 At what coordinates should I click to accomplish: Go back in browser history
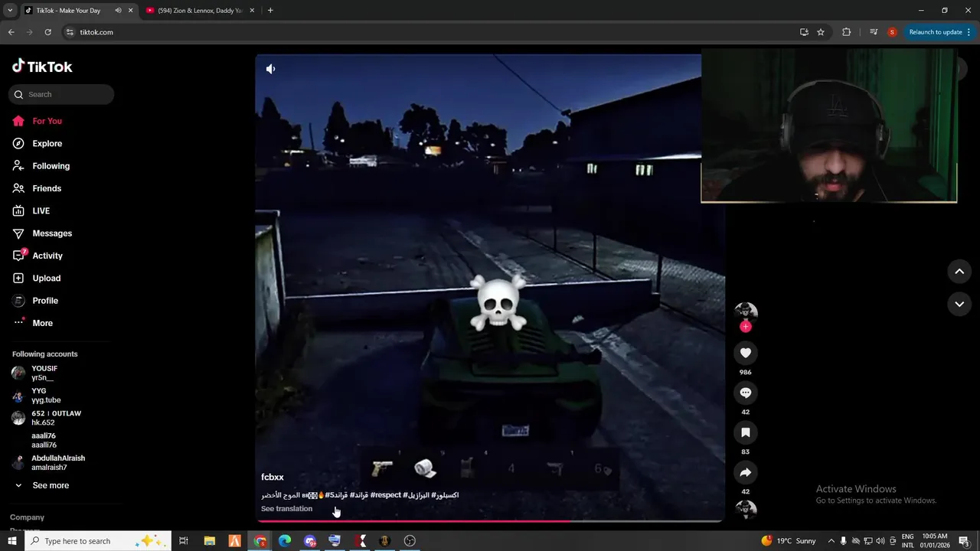click(x=11, y=32)
